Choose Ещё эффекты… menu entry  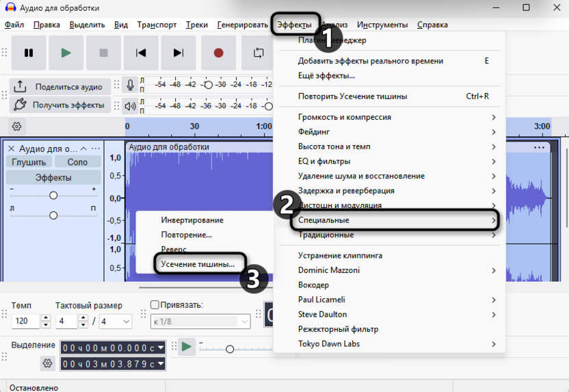click(389, 75)
